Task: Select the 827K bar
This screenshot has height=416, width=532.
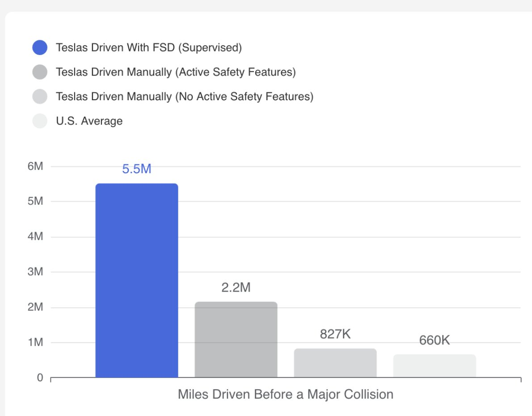Action: point(335,363)
